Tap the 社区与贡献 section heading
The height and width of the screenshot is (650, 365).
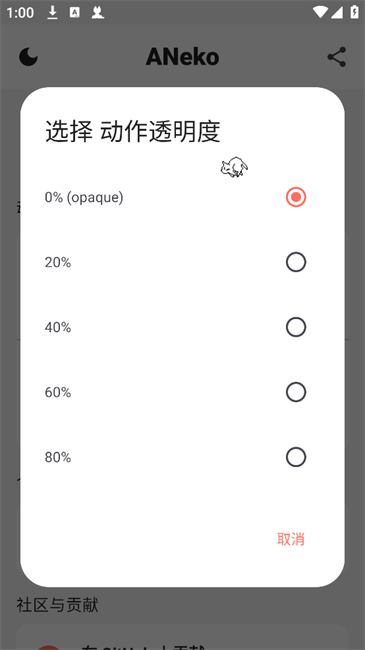click(57, 605)
